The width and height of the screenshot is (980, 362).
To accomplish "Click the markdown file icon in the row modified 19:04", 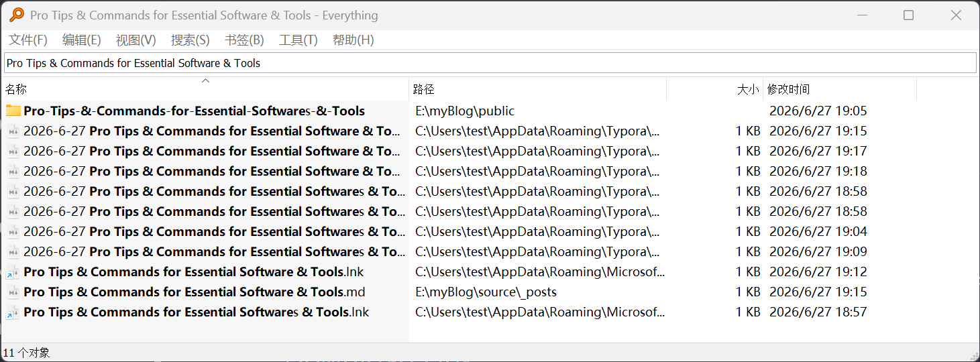I will tap(13, 231).
